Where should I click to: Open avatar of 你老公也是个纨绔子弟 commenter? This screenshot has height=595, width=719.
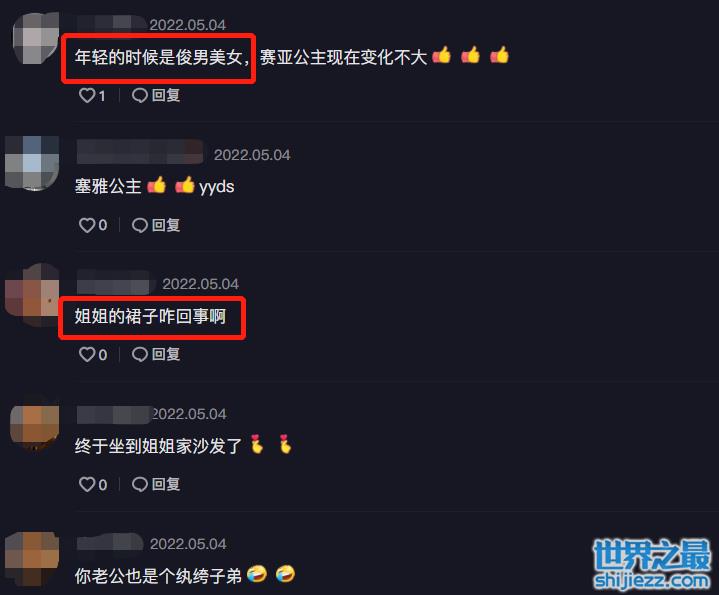32,559
